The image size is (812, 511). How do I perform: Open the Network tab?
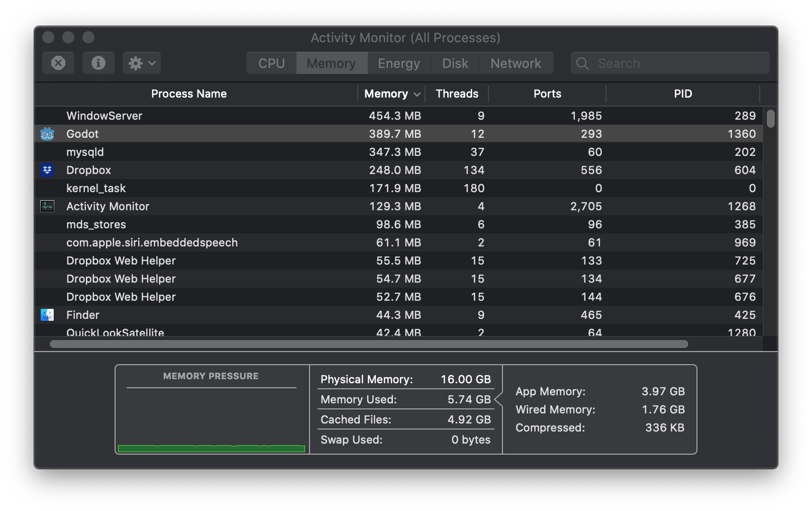(x=516, y=63)
